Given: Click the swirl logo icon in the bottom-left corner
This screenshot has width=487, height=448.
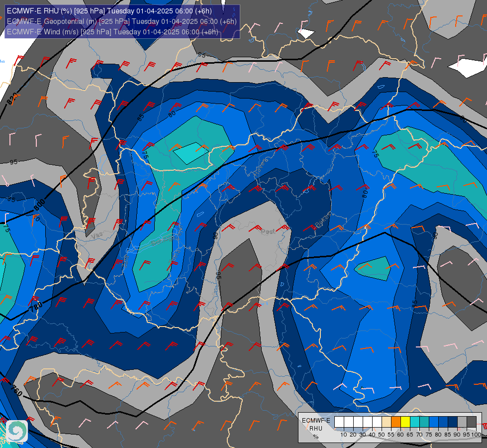Looking at the screenshot, I should click(x=17, y=431).
